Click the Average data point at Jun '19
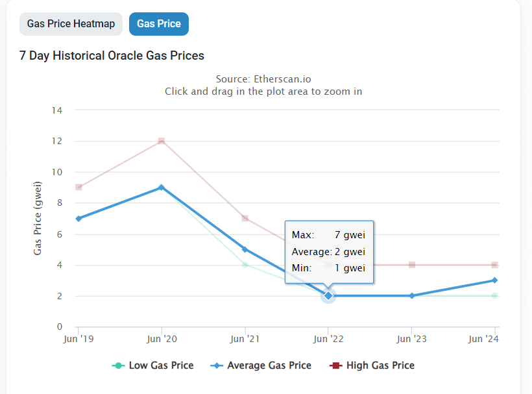The width and height of the screenshot is (532, 394). click(x=79, y=219)
